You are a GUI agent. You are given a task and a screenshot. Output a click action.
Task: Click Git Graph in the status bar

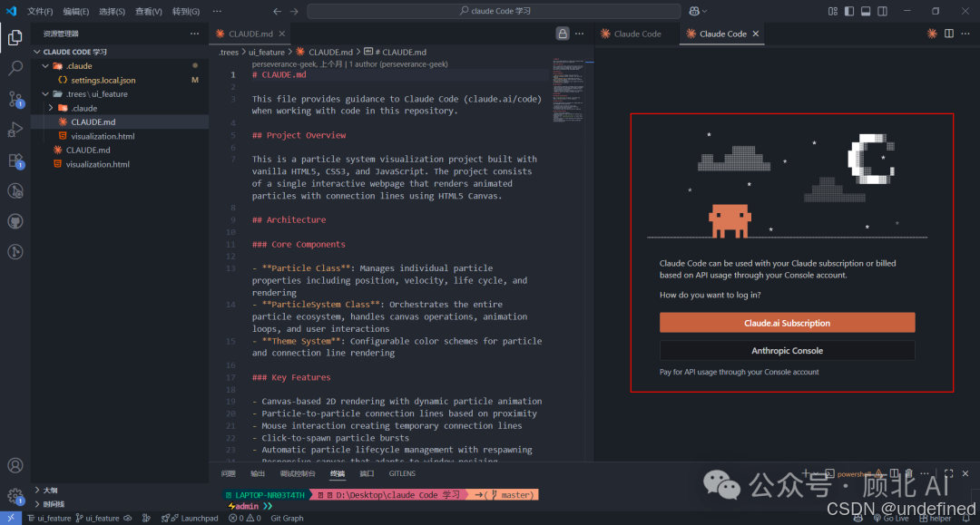pyautogui.click(x=287, y=518)
